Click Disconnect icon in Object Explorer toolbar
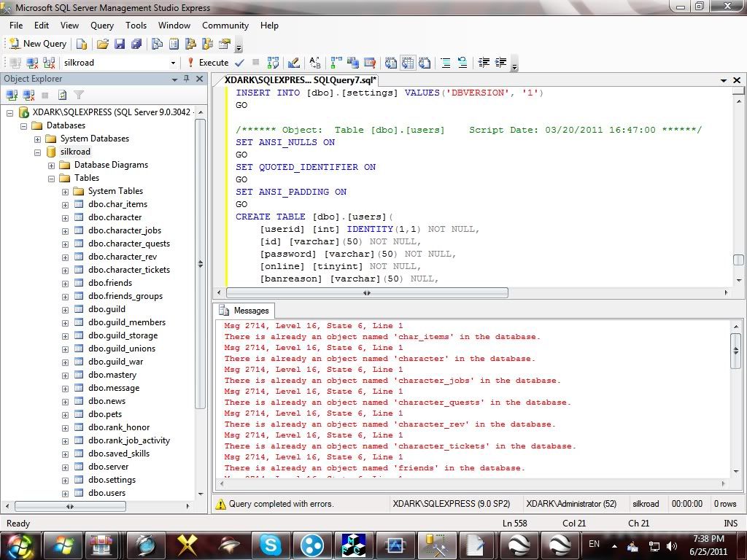 point(28,96)
